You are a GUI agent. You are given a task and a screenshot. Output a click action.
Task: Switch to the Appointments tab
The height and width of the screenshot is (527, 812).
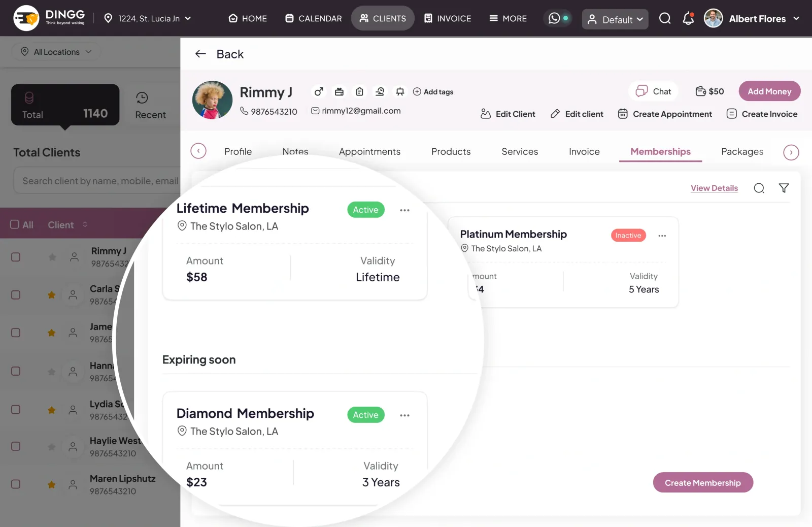pos(369,152)
